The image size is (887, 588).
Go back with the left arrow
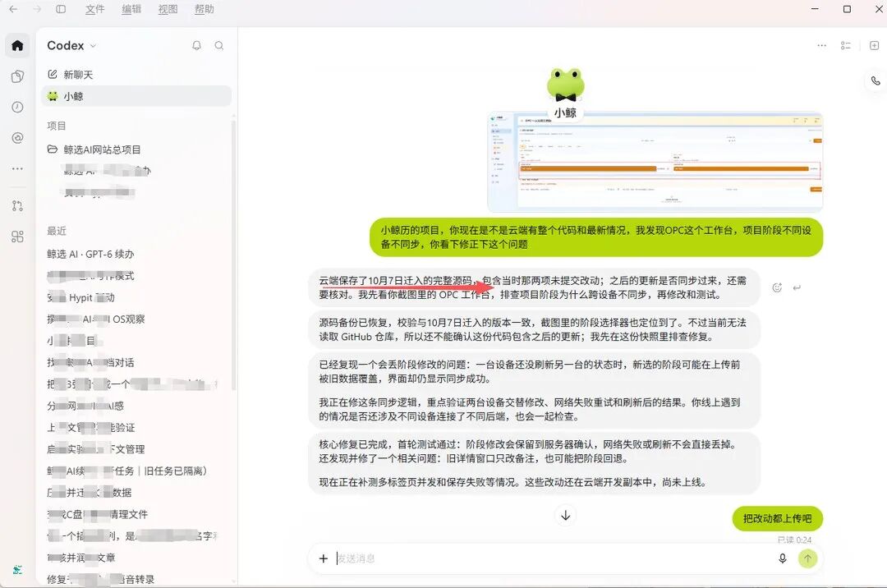(x=14, y=9)
